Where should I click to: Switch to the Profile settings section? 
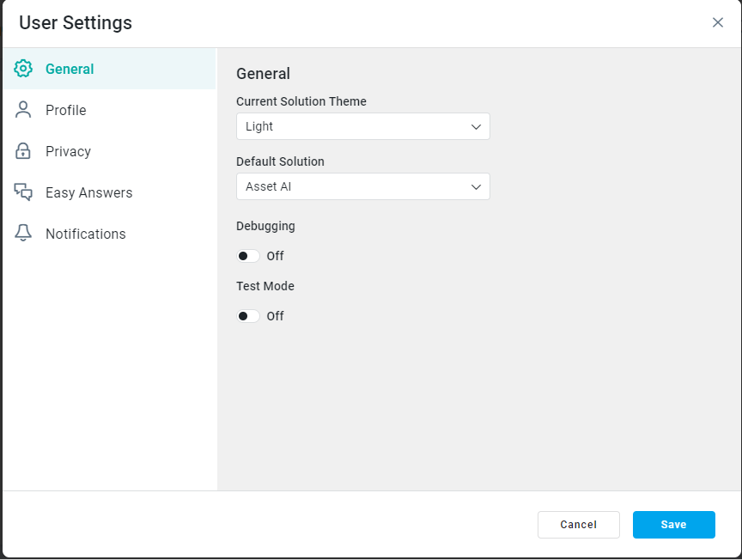pyautogui.click(x=66, y=110)
